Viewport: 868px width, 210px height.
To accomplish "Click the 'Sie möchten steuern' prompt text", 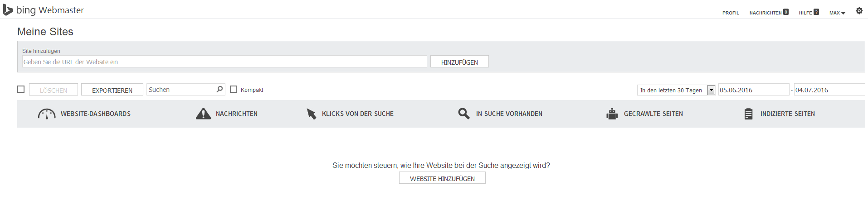I will click(x=441, y=165).
